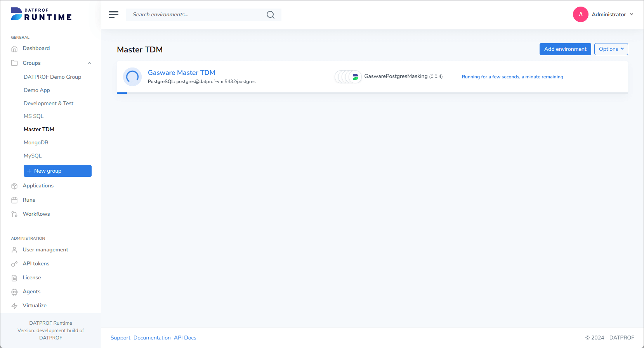The width and height of the screenshot is (644, 348).
Task: Click the search magnifier icon
Action: 271,15
